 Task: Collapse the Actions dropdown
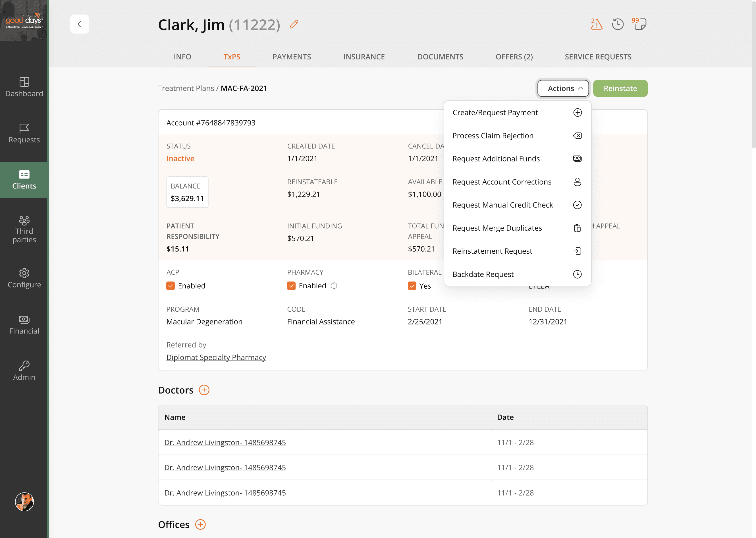(x=563, y=88)
